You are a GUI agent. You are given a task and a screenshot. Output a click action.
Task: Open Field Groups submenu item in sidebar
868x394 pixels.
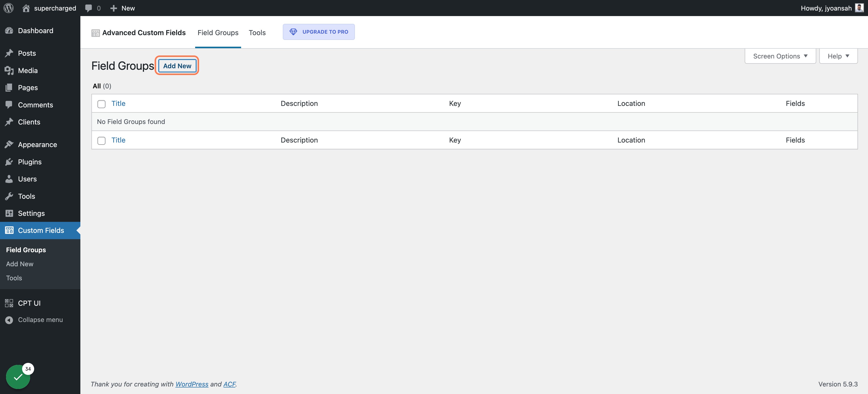point(26,250)
